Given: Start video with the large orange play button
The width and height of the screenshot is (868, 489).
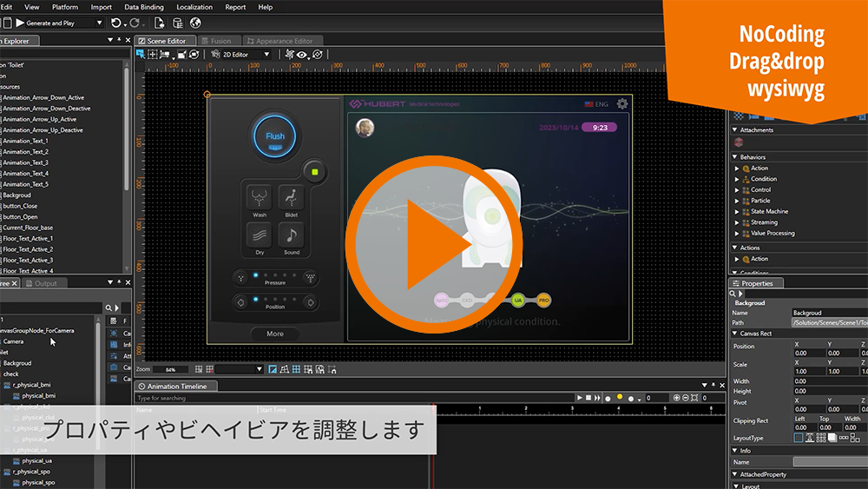Looking at the screenshot, I should click(x=434, y=244).
